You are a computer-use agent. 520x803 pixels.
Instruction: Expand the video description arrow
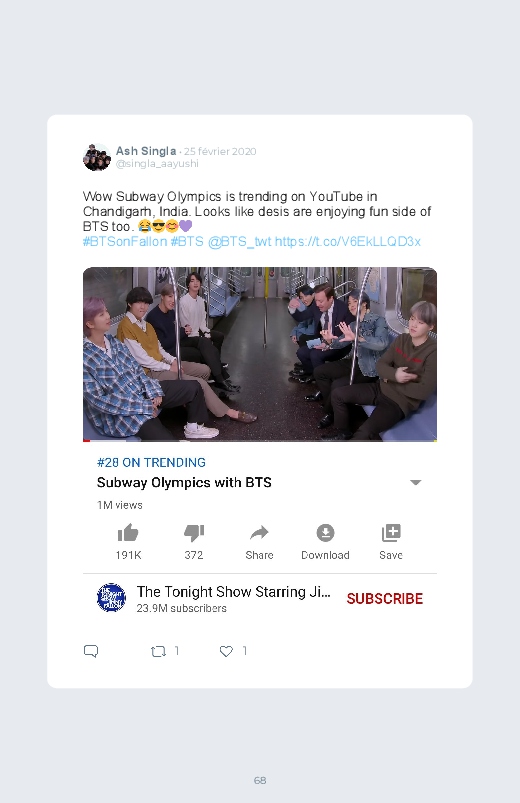(415, 482)
